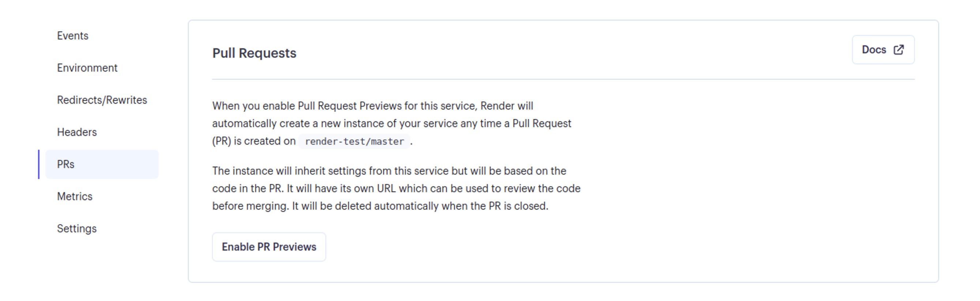Select the Events sidebar entry
The image size is (980, 301).
[73, 35]
